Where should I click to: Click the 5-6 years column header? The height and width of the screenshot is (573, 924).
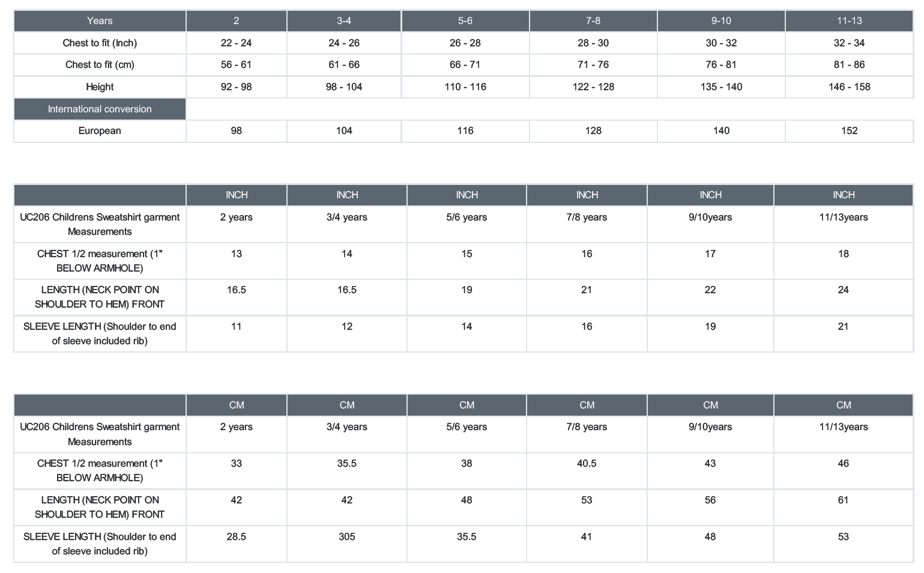[x=465, y=21]
